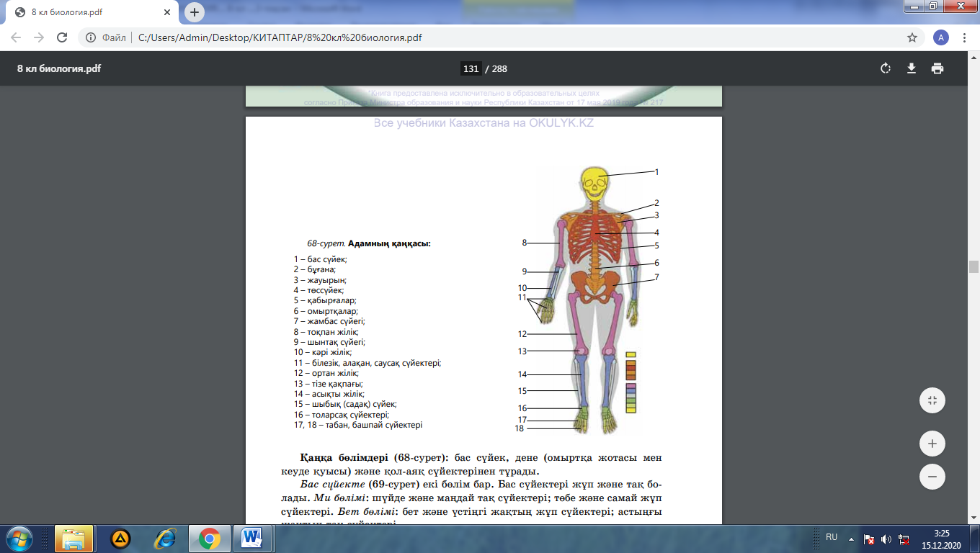Click the legend line '16 – толарсақ сүйектері'

click(341, 415)
